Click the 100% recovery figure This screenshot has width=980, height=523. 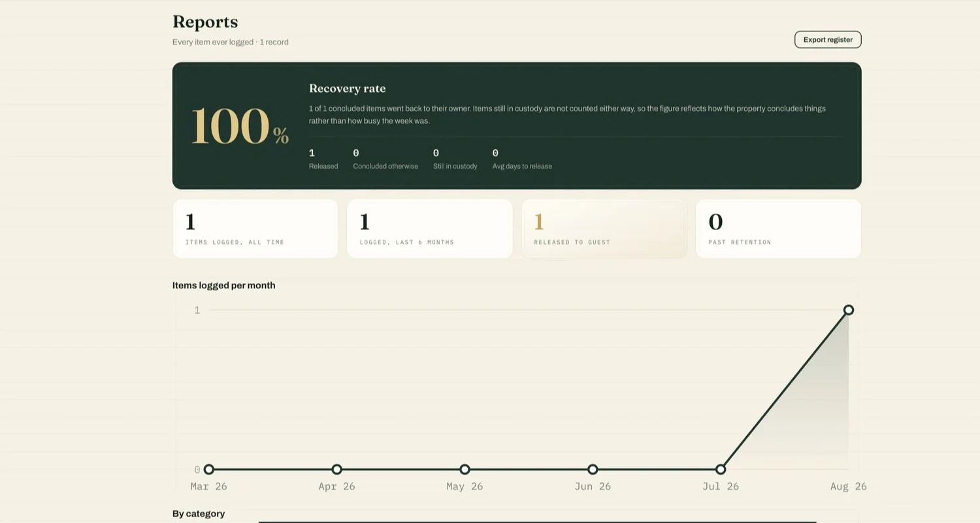[x=240, y=126]
